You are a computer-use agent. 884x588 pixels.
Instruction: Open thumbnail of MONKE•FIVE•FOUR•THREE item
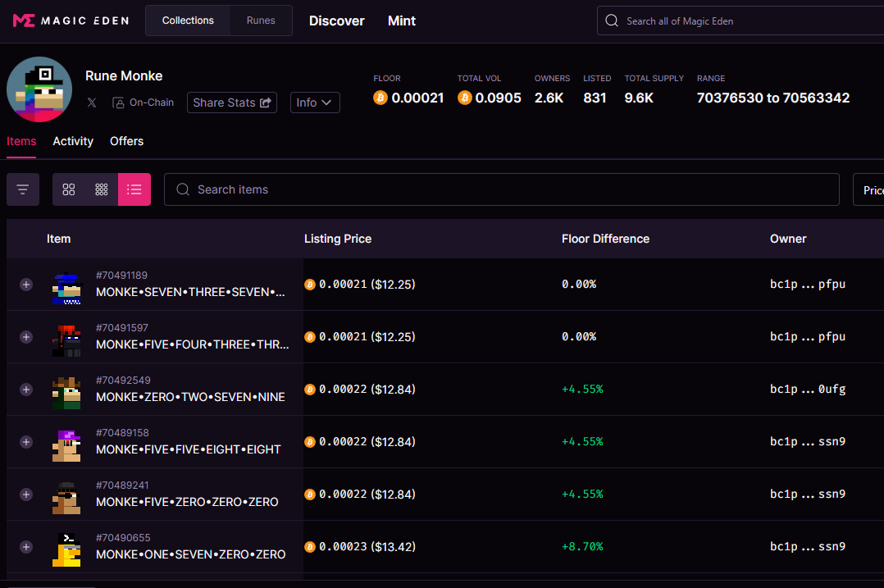pyautogui.click(x=66, y=340)
